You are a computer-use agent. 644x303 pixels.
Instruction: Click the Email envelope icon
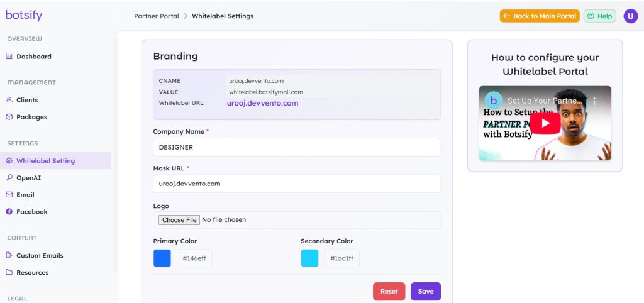tap(9, 195)
